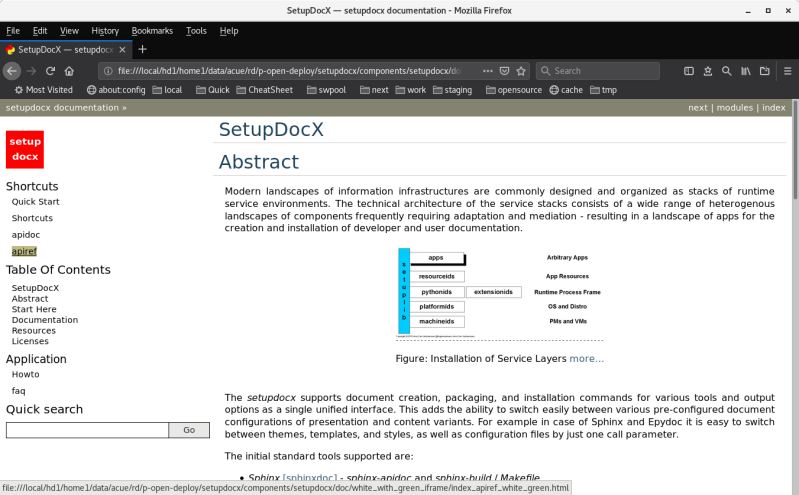Open the apidoc sidebar link
799x495 pixels.
click(26, 235)
